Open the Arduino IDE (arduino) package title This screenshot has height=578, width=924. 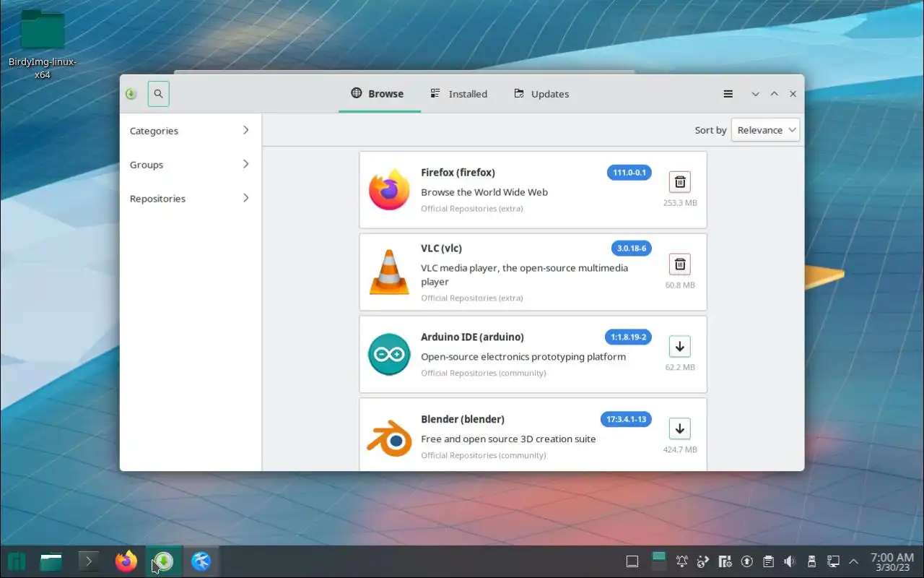pyautogui.click(x=472, y=337)
